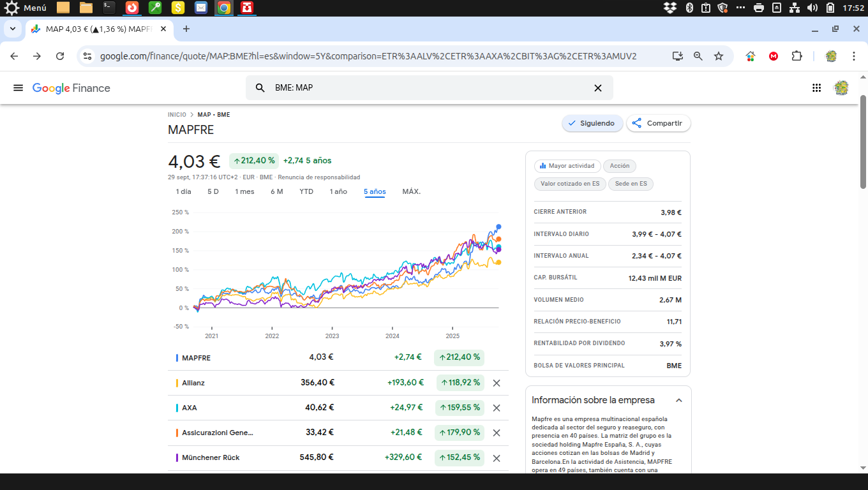The image size is (868, 490).
Task: Bookmark this page with the star icon
Action: pyautogui.click(x=719, y=56)
